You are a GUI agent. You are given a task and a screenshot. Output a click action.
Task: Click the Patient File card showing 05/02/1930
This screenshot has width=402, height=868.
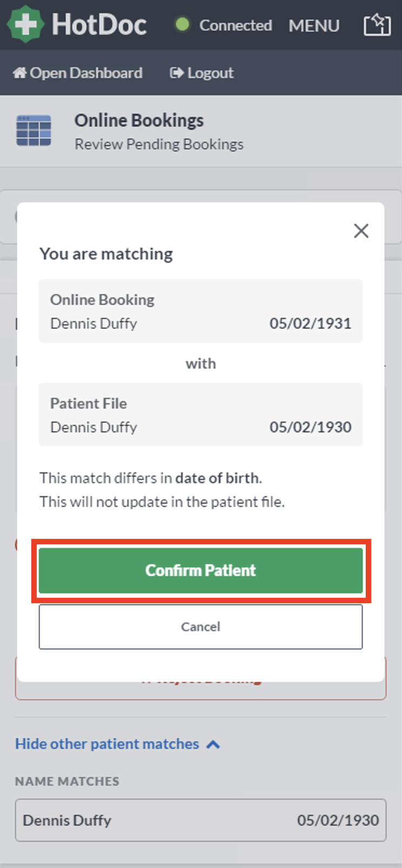200,414
